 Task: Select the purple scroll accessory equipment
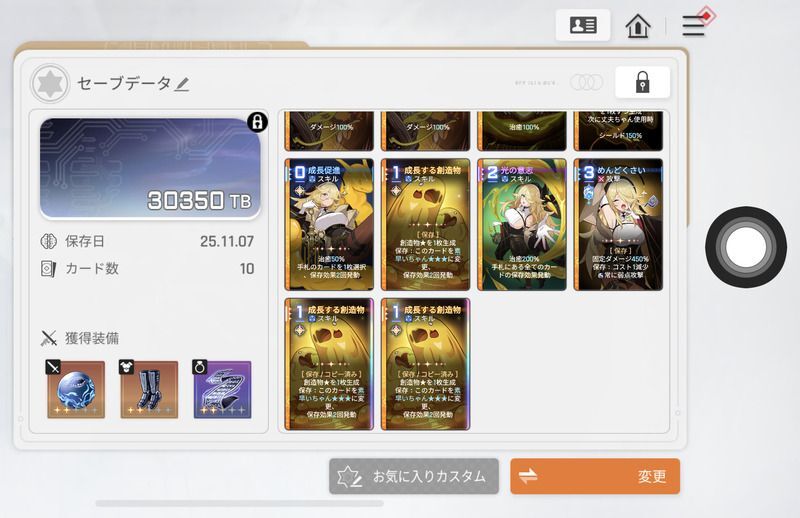(x=222, y=389)
